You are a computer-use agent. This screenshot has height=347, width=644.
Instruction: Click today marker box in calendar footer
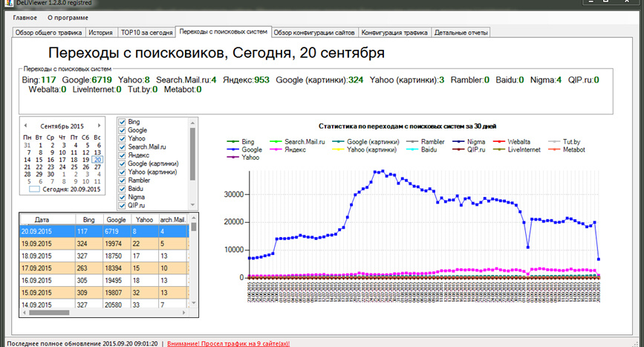[x=33, y=189]
